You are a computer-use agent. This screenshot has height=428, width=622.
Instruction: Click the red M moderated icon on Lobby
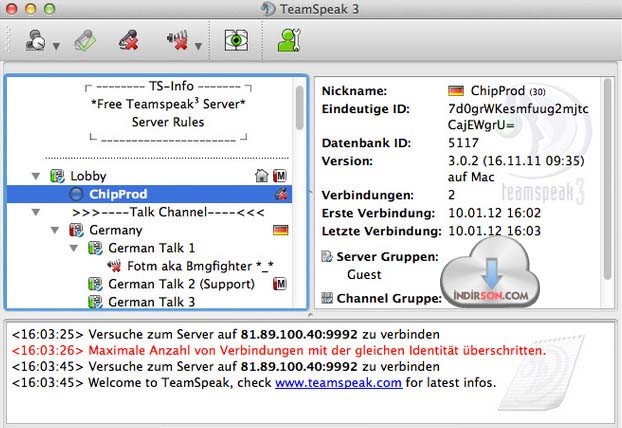pyautogui.click(x=280, y=175)
